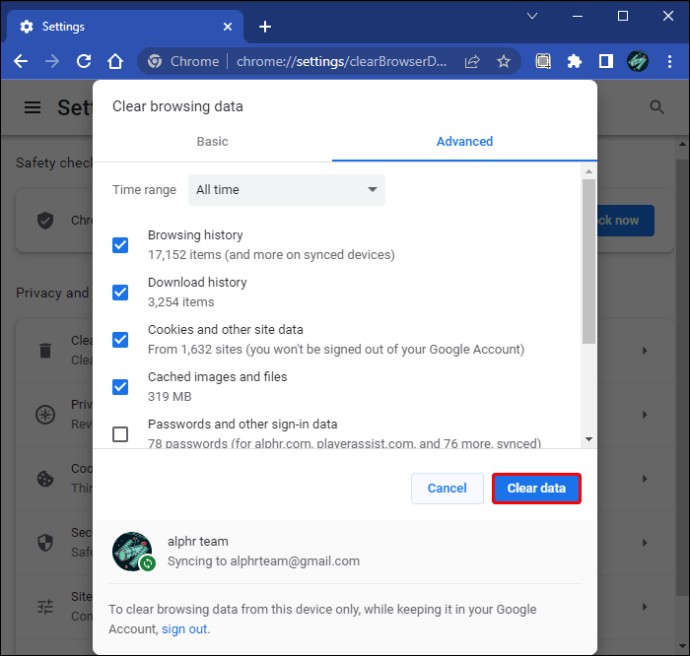The height and width of the screenshot is (656, 690).
Task: Switch to the Basic tab
Action: (212, 142)
